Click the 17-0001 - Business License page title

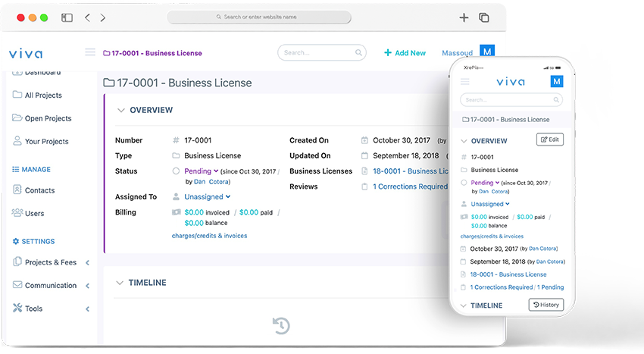click(x=177, y=83)
